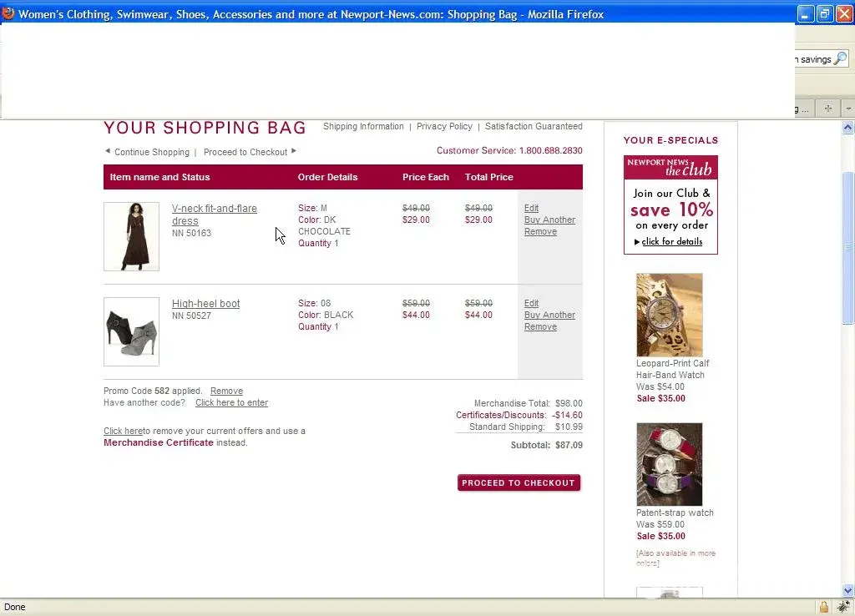
Task: Edit the High-heel boot order details
Action: 531,303
